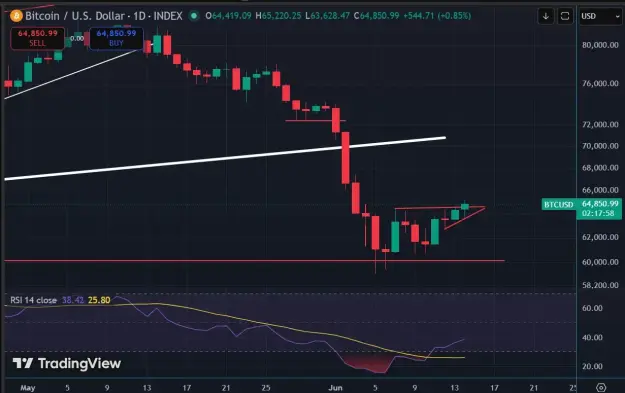Open chart settings gear icon
The width and height of the screenshot is (625, 393).
pos(601,387)
